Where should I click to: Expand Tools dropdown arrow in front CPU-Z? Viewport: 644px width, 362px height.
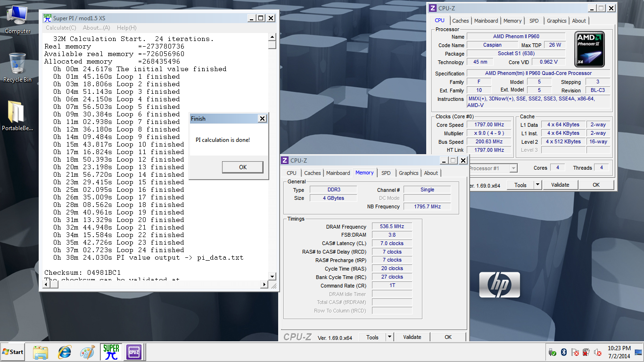tap(389, 337)
